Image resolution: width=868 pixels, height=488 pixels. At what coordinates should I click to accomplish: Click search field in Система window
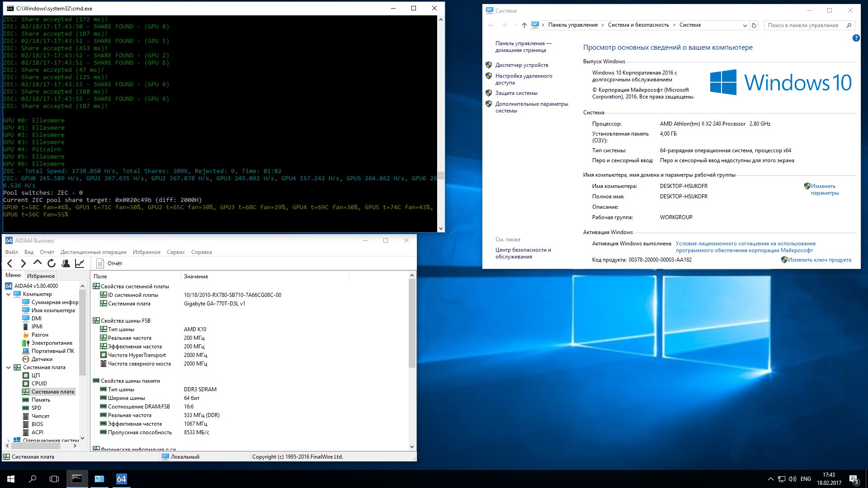(810, 25)
